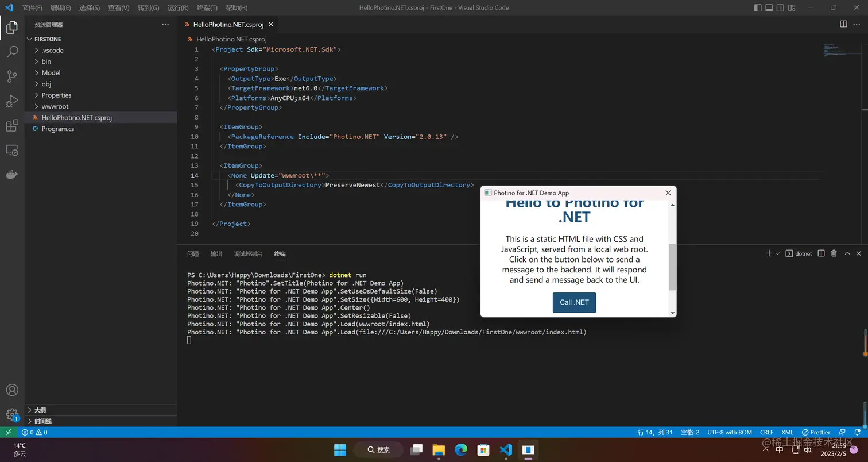Open customize layout icon

click(x=792, y=7)
